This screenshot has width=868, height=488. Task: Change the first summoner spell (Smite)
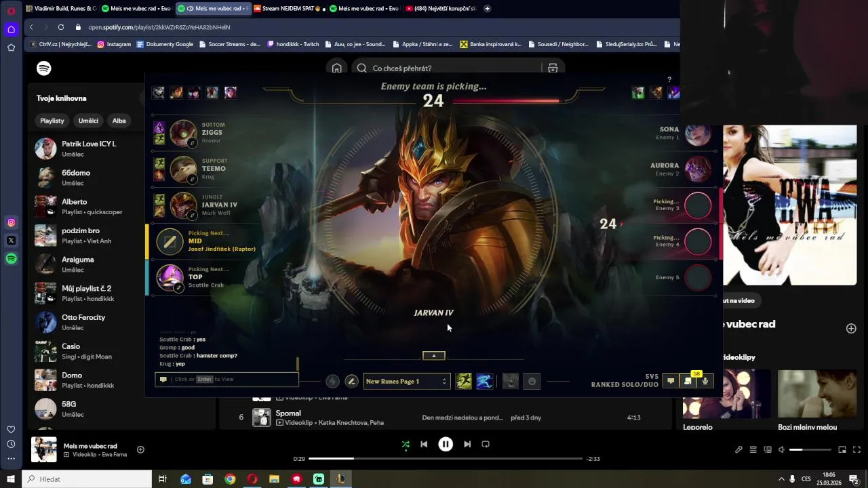(464, 382)
